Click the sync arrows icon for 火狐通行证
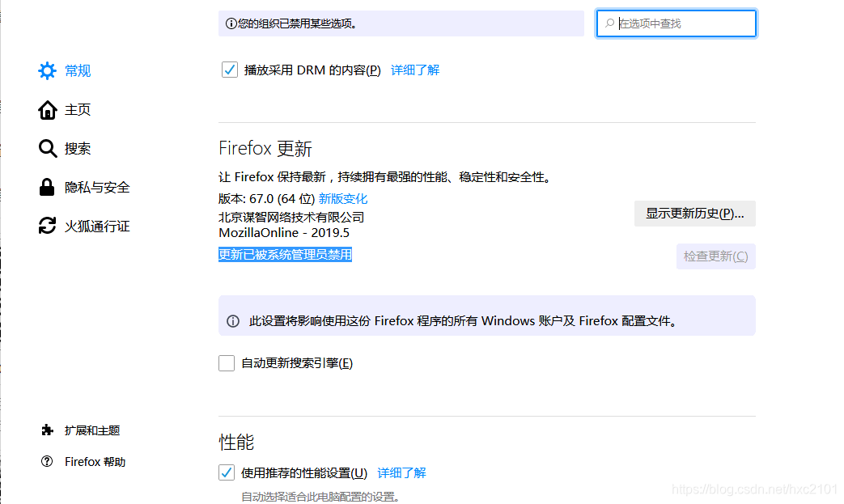The height and width of the screenshot is (504, 844). (x=48, y=226)
